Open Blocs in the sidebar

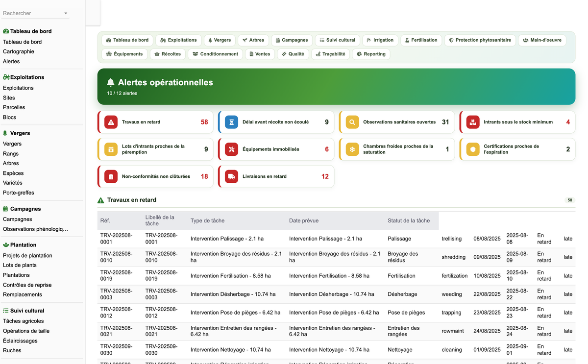tap(9, 117)
